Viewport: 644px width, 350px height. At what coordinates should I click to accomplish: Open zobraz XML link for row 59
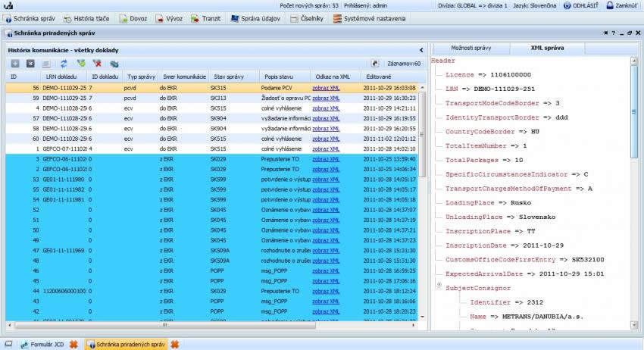(326, 98)
